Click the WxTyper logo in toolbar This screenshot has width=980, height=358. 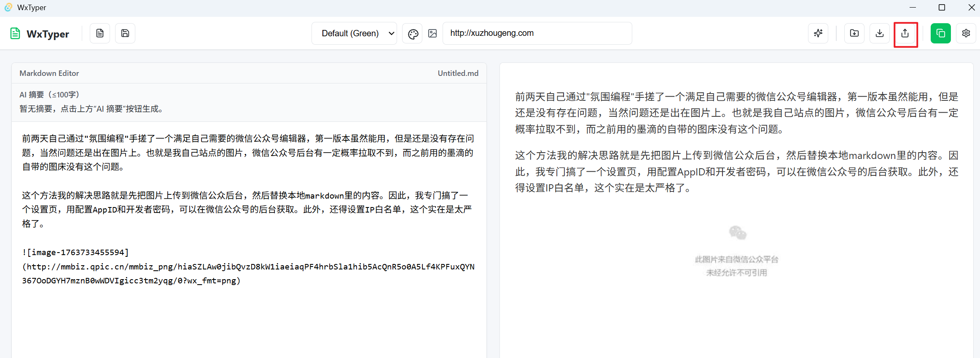40,34
